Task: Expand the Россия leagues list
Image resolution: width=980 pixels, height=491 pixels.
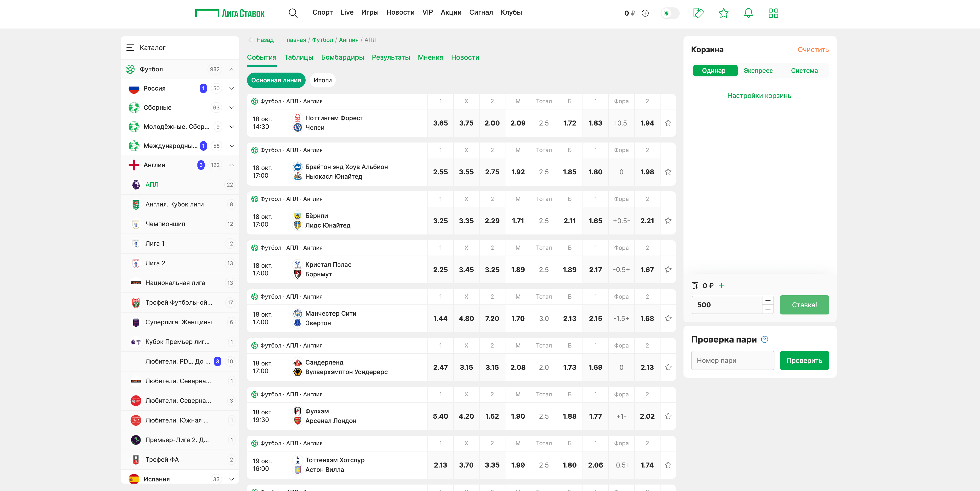Action: click(x=232, y=88)
